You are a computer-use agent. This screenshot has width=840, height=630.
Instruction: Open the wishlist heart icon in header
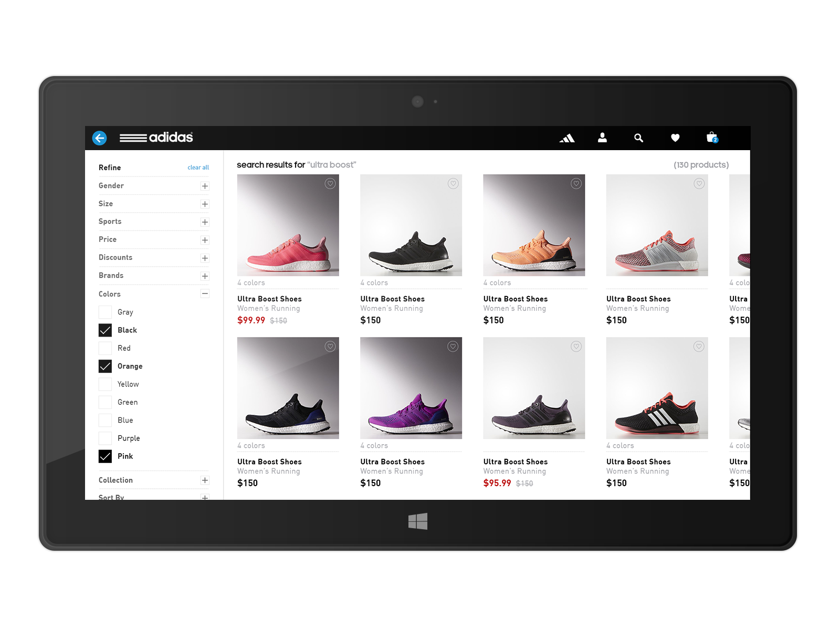coord(675,138)
